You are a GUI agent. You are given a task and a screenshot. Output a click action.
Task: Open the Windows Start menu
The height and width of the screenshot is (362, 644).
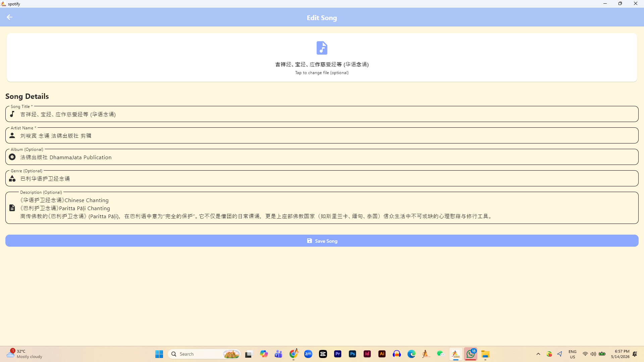tap(159, 354)
